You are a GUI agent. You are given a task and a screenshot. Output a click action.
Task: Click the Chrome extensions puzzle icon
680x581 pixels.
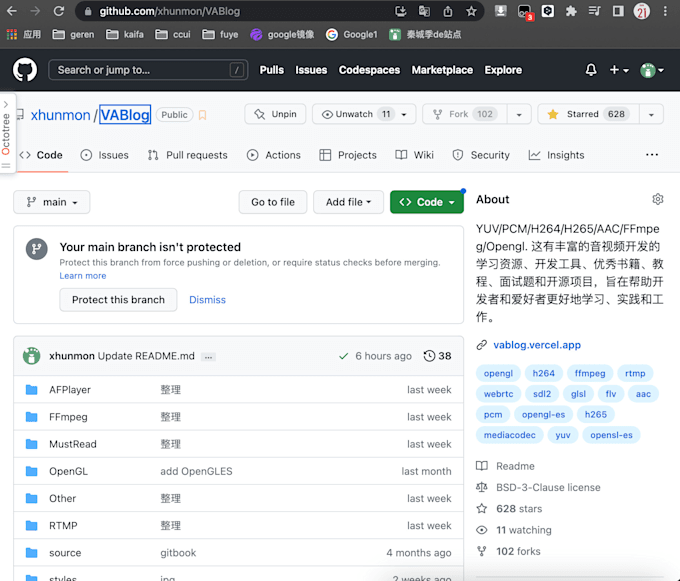[571, 11]
